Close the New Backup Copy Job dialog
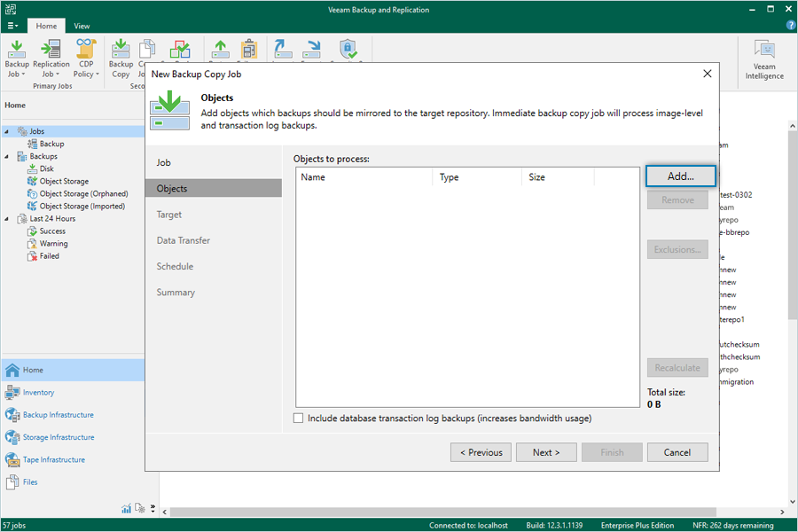Viewport: 798px width, 532px height. 708,74
